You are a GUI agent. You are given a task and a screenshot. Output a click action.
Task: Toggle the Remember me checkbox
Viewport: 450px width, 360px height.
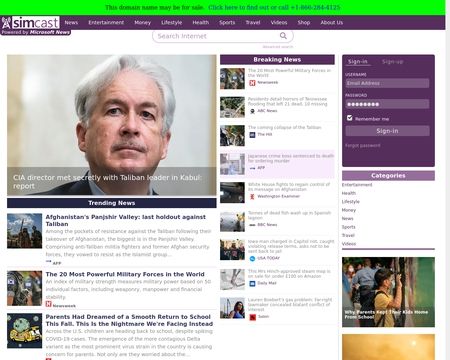[349, 118]
